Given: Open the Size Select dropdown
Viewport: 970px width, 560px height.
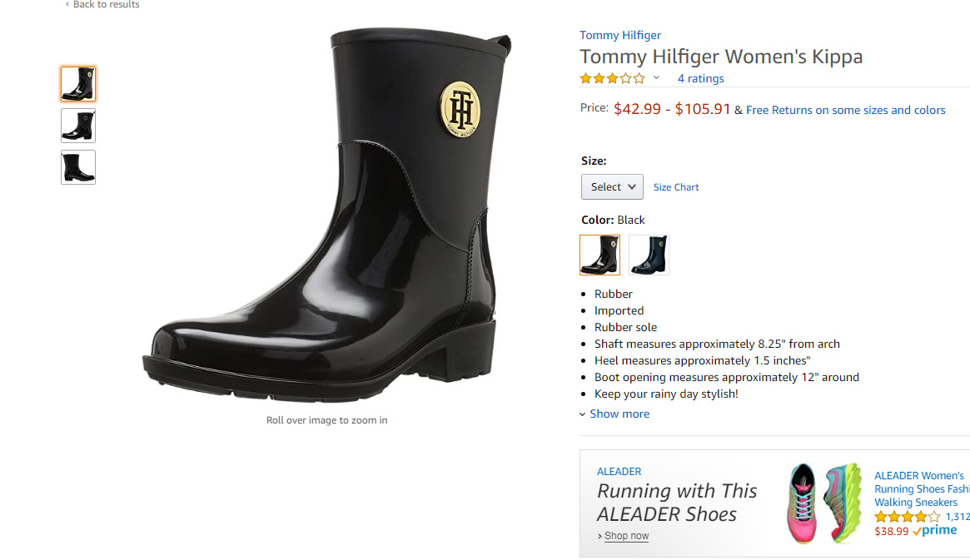Looking at the screenshot, I should (x=612, y=187).
